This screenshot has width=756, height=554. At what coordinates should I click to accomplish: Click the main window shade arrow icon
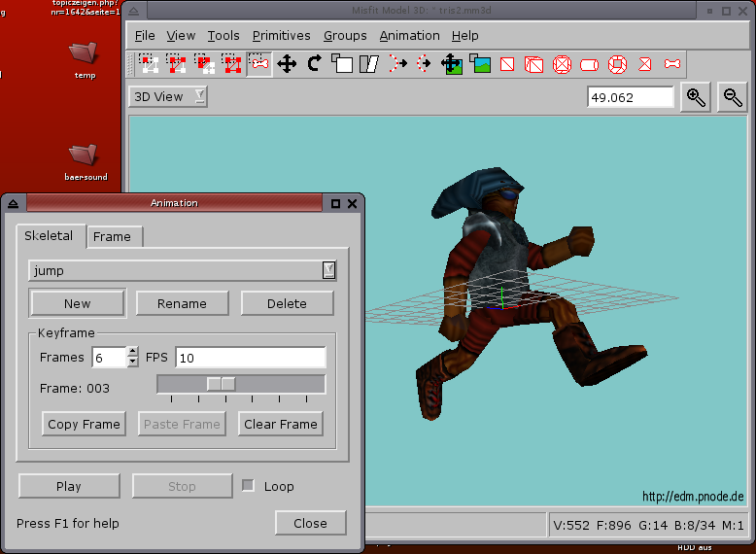click(x=134, y=11)
